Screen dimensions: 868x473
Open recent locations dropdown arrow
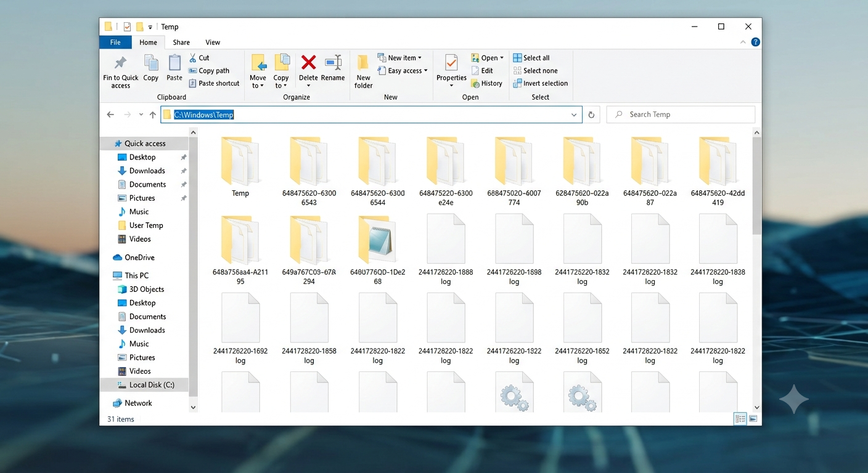point(141,115)
